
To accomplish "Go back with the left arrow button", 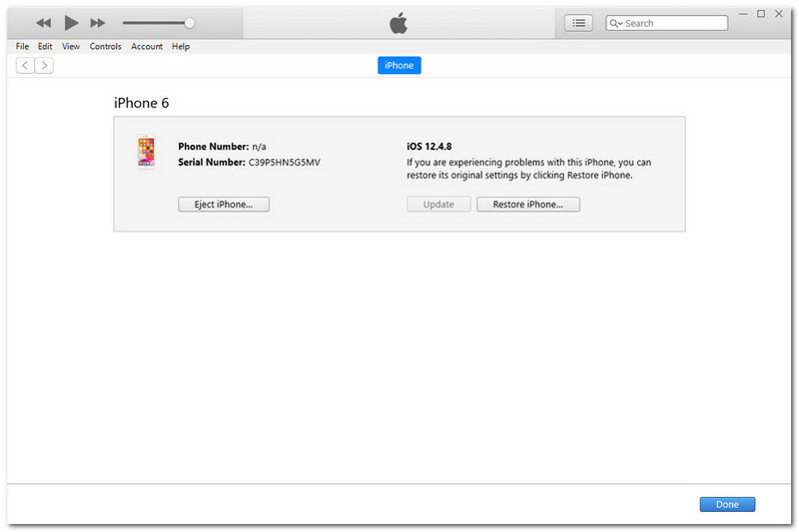I will coord(25,65).
